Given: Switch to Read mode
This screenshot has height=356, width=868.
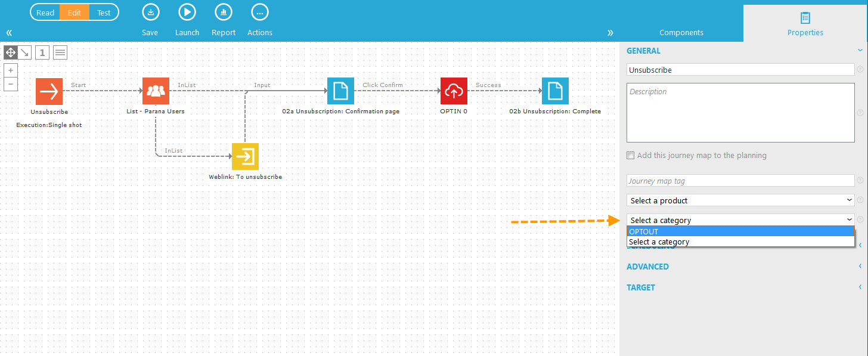Looking at the screenshot, I should pos(45,13).
